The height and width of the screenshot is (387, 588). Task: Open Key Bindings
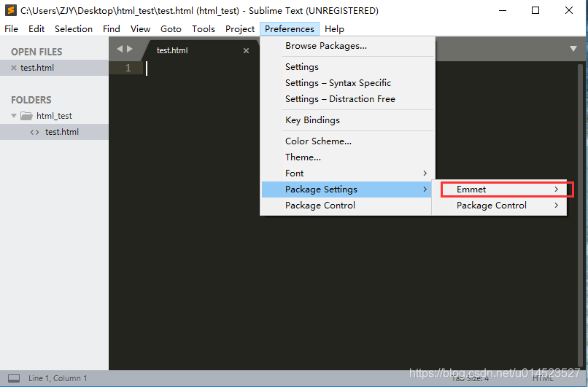(347, 120)
